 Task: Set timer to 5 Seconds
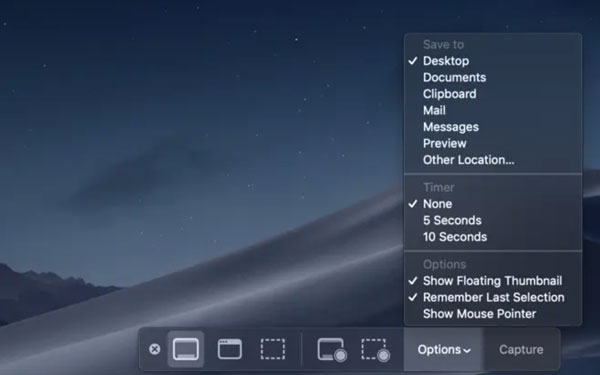(x=493, y=220)
